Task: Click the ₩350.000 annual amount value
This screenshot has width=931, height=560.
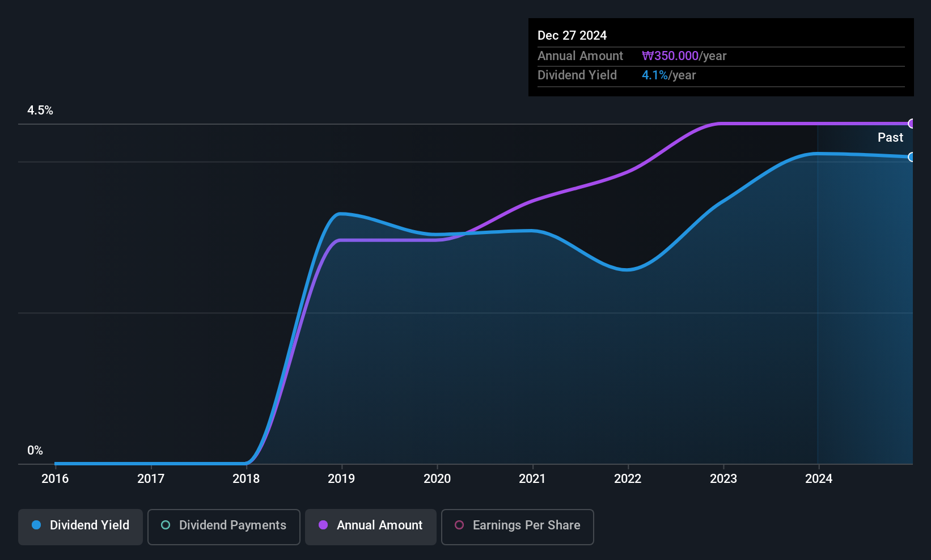Action: 670,56
